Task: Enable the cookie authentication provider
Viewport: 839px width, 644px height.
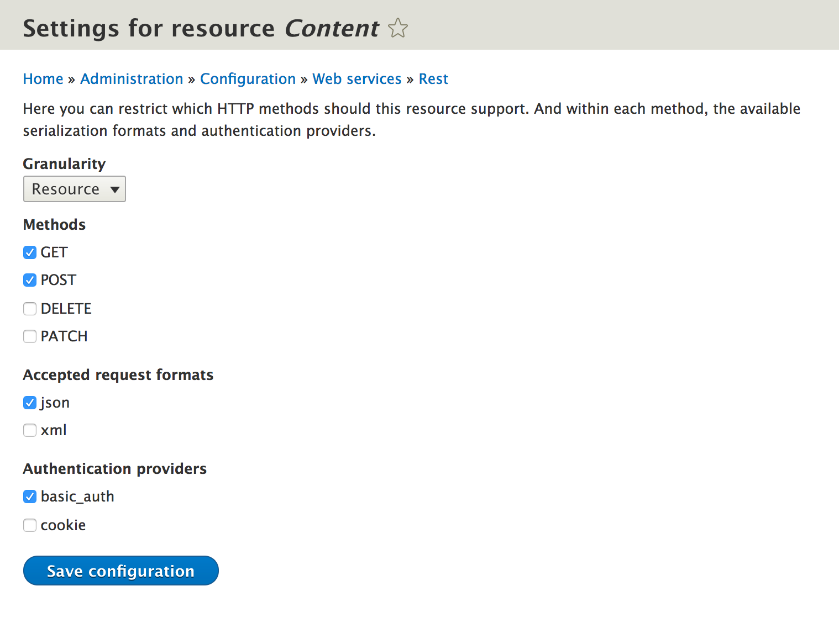Action: pos(30,525)
